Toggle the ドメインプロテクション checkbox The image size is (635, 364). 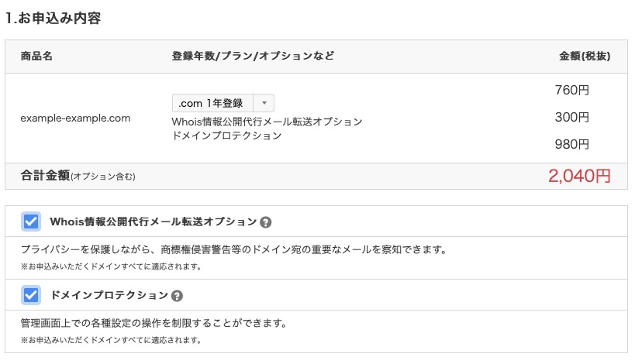(32, 295)
